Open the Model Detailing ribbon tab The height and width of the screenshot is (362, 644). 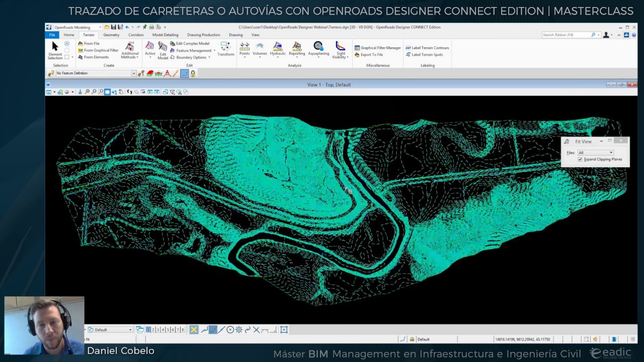pos(166,35)
